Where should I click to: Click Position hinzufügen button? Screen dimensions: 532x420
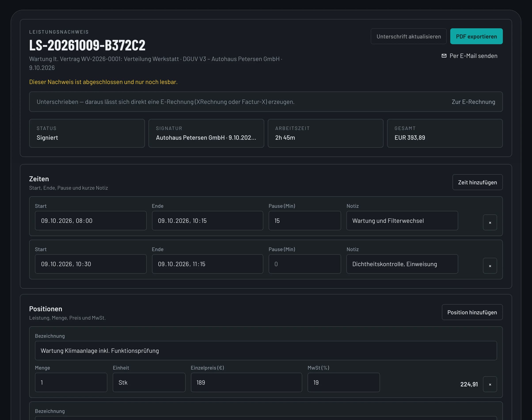472,312
